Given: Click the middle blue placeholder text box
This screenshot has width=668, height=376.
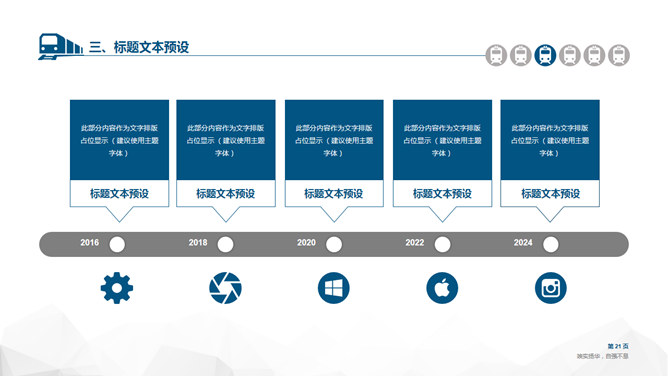Looking at the screenshot, I should point(334,140).
